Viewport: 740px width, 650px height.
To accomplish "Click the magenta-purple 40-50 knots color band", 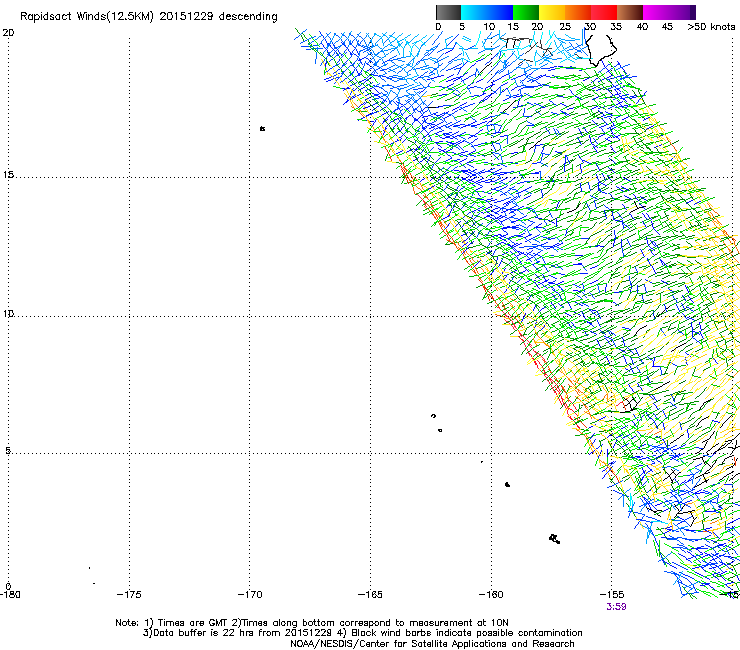I will (x=669, y=12).
